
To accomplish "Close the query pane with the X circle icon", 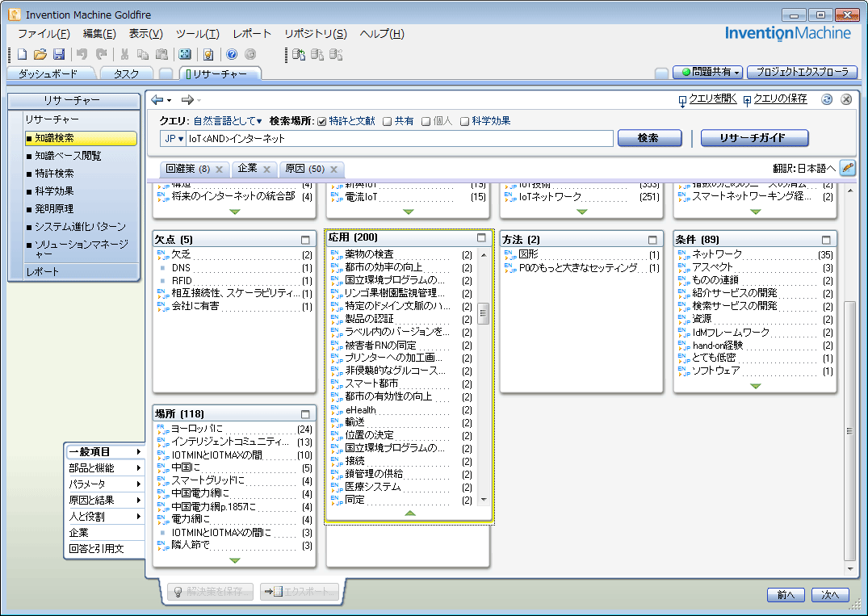I will point(846,99).
